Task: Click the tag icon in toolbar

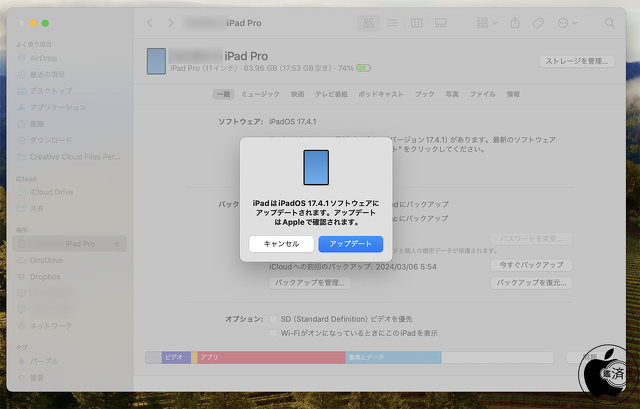Action: [x=538, y=22]
